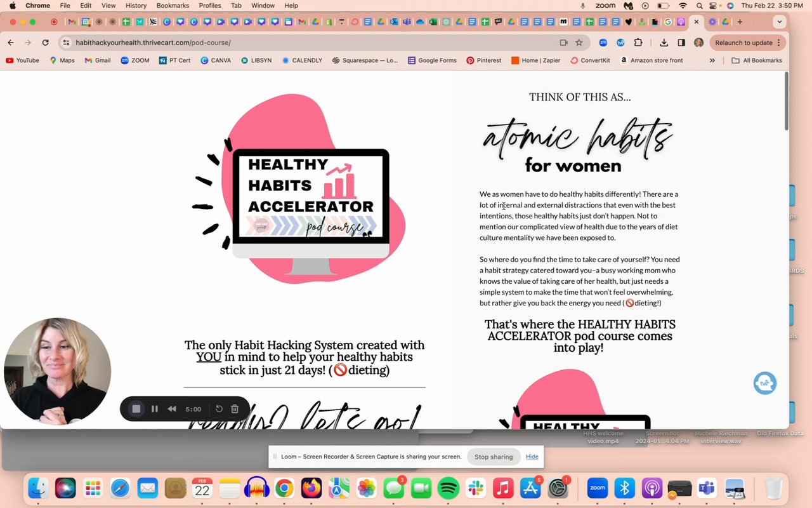Image resolution: width=812 pixels, height=508 pixels.
Task: Open the PT Cert bookmark
Action: (174, 60)
